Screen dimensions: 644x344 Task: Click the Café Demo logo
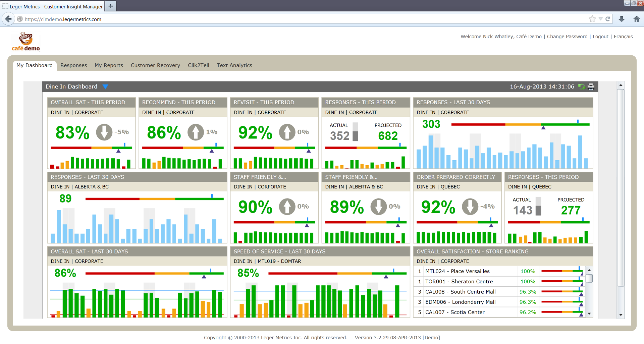coord(26,42)
